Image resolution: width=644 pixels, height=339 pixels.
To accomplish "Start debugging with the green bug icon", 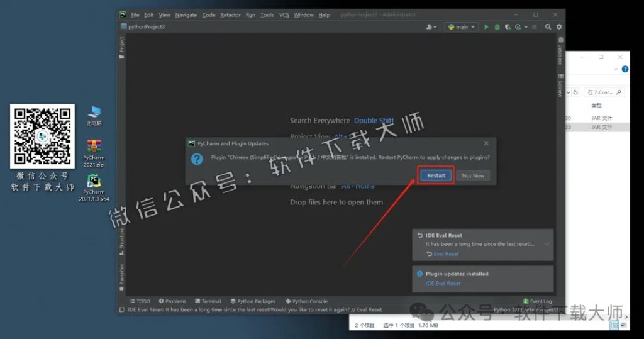I will pos(497,26).
